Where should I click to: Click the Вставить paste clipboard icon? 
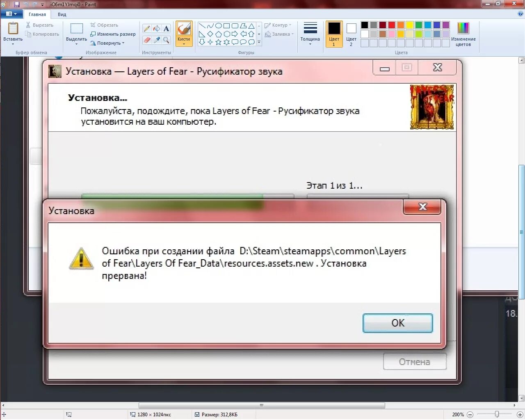[13, 28]
